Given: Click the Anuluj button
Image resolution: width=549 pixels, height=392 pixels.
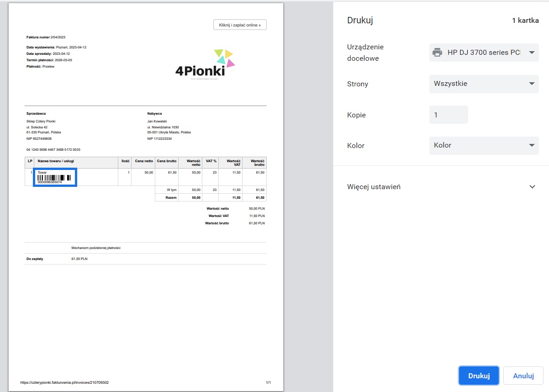Looking at the screenshot, I should [523, 376].
